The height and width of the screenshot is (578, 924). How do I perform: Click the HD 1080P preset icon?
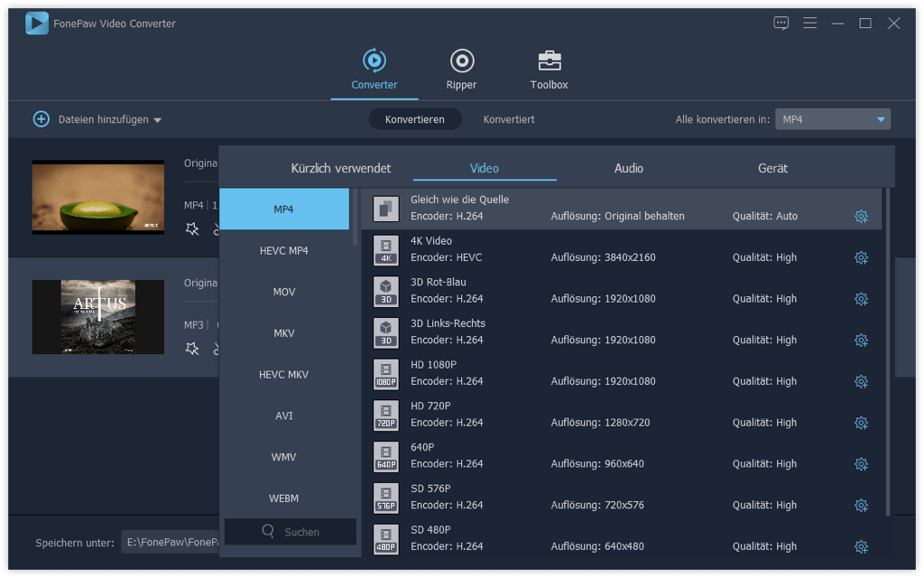(386, 374)
